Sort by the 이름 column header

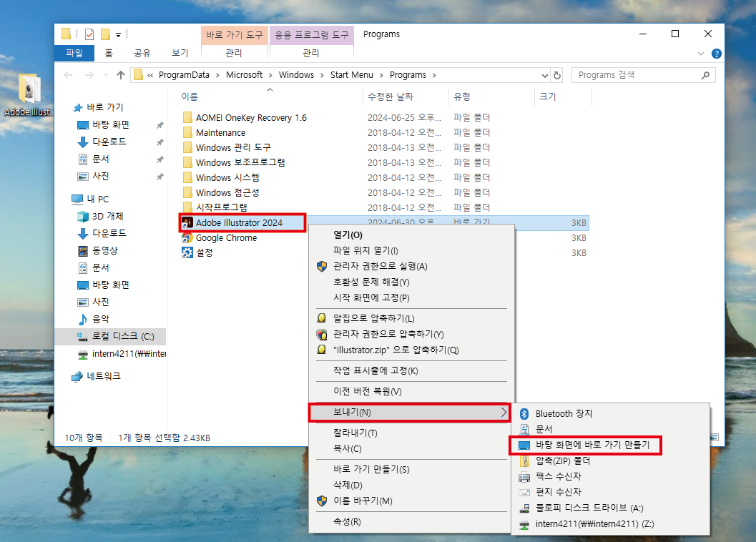coord(270,97)
